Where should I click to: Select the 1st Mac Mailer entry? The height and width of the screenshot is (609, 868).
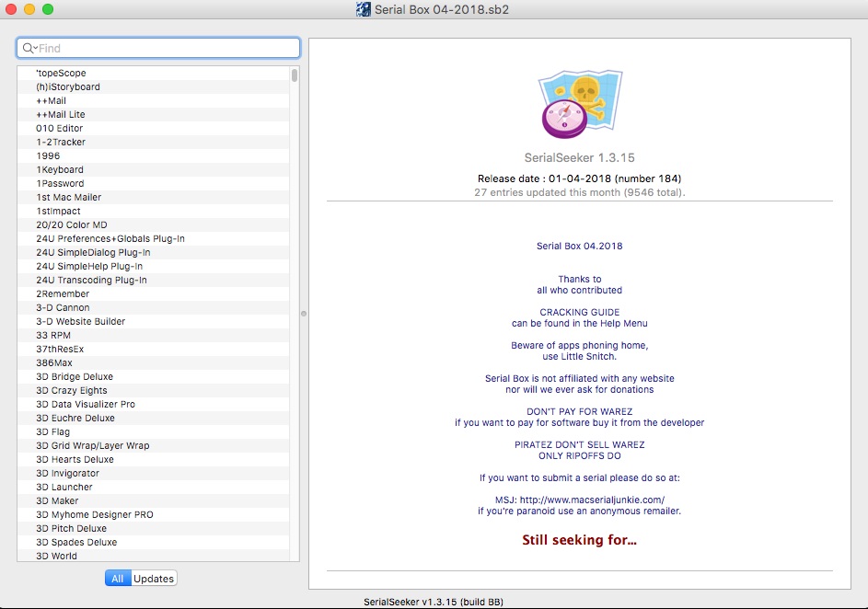click(154, 198)
